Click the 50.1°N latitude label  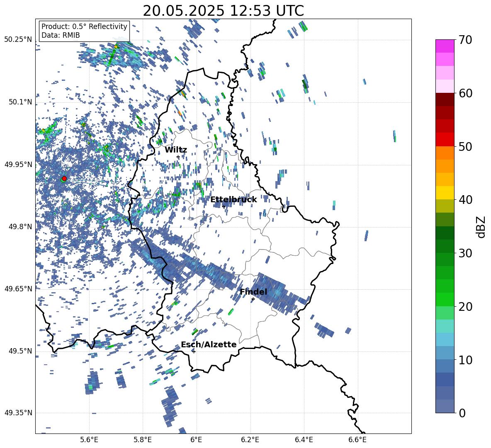pos(20,102)
